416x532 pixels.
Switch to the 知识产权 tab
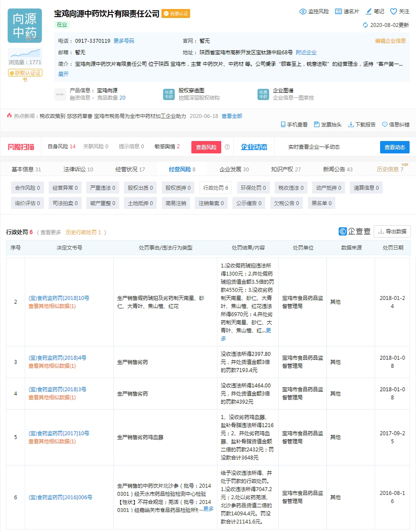280,169
